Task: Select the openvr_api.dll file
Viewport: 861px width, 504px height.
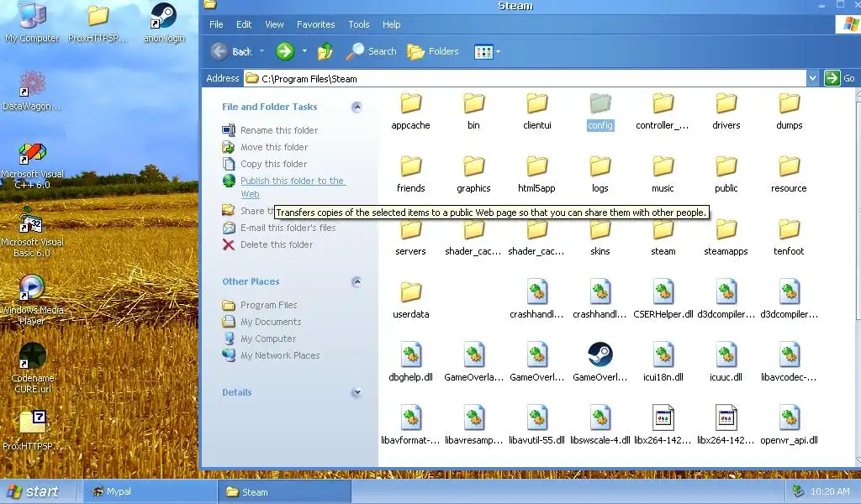Action: click(789, 426)
